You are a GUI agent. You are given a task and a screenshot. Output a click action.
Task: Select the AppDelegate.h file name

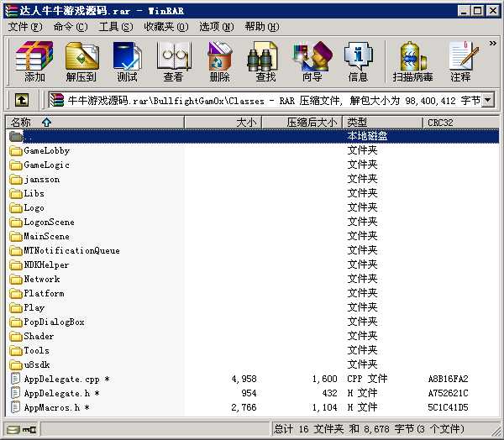click(61, 393)
